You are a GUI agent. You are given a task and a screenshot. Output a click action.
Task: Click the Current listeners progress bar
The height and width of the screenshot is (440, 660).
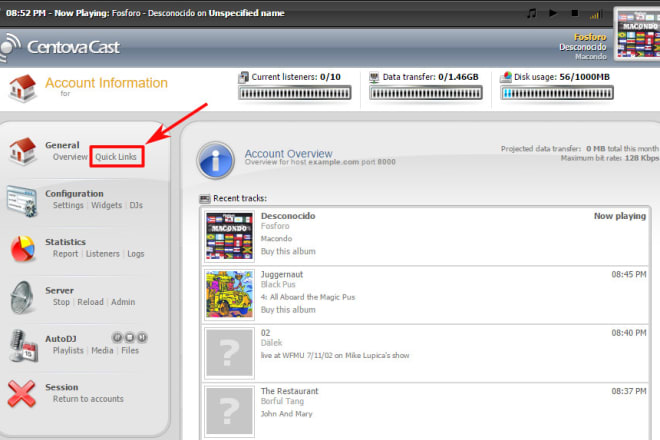pos(295,93)
